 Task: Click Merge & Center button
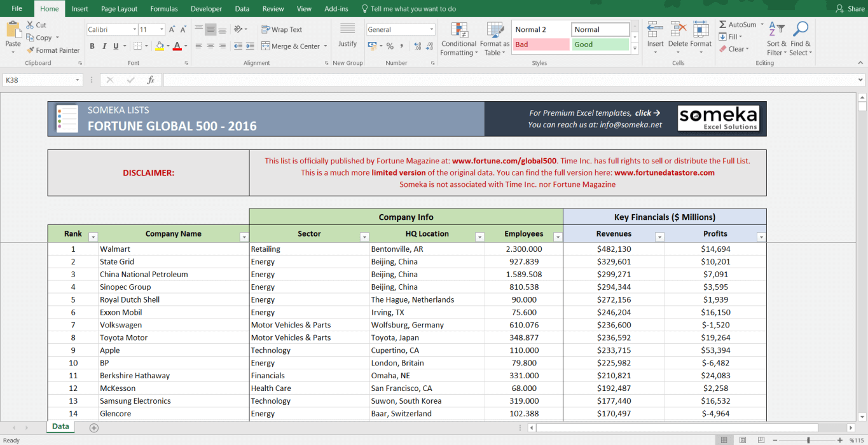291,46
